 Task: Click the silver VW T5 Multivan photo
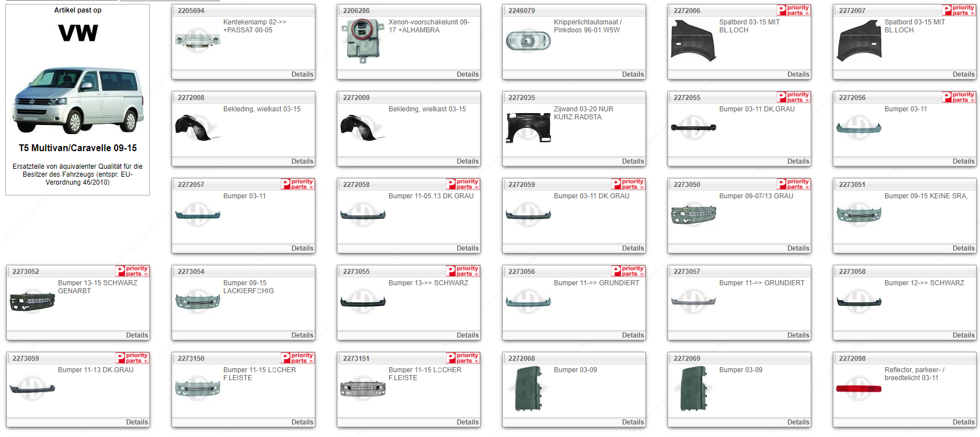78,99
